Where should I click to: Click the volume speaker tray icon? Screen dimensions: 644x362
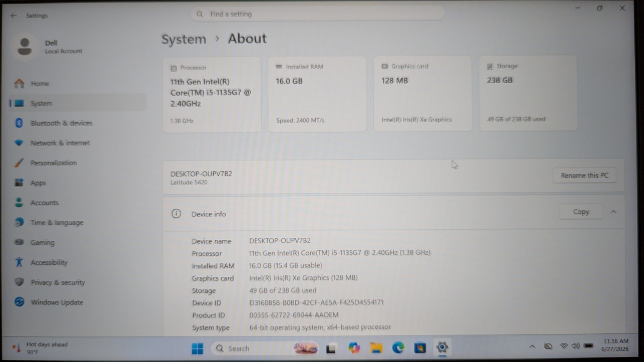[576, 346]
